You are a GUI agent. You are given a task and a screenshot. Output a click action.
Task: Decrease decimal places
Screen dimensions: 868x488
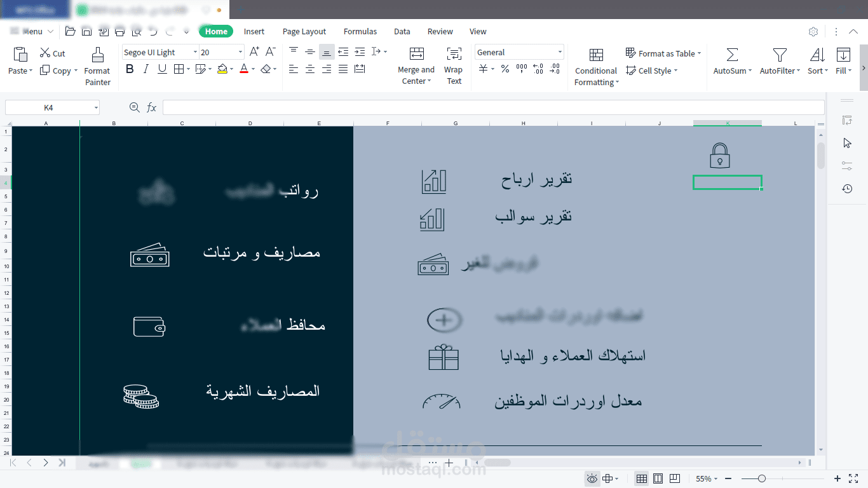555,69
